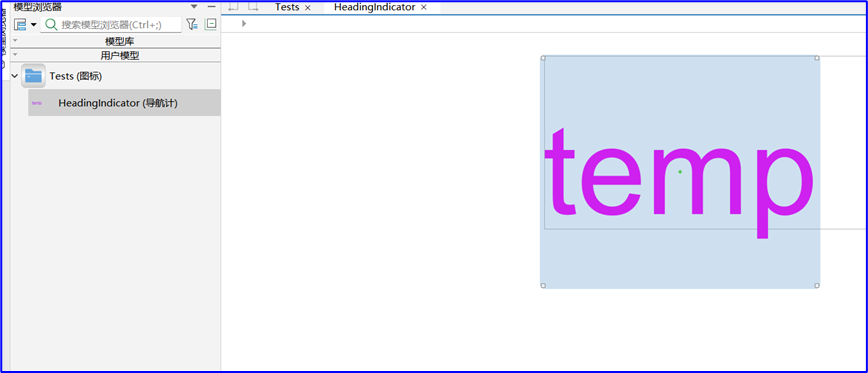
Task: Click the top-left selection handle
Action: [x=543, y=58]
